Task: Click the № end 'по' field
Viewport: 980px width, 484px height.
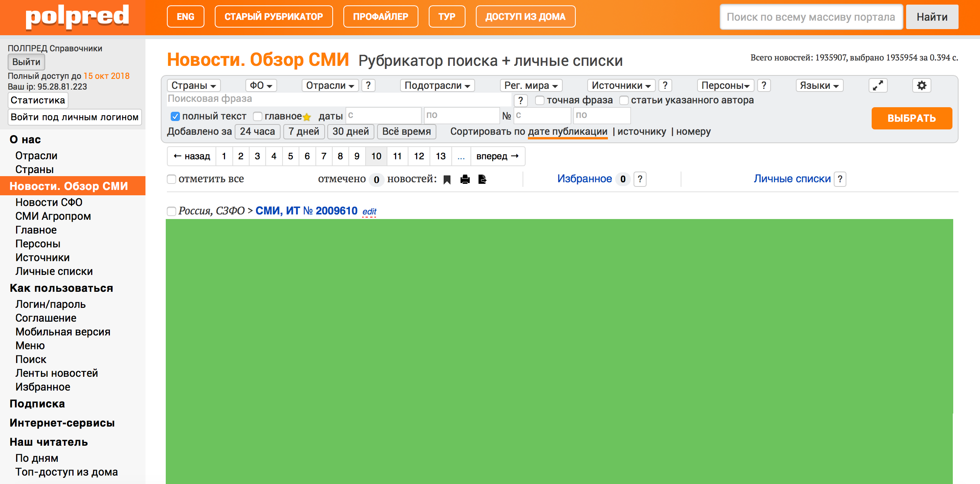Action: coord(602,116)
